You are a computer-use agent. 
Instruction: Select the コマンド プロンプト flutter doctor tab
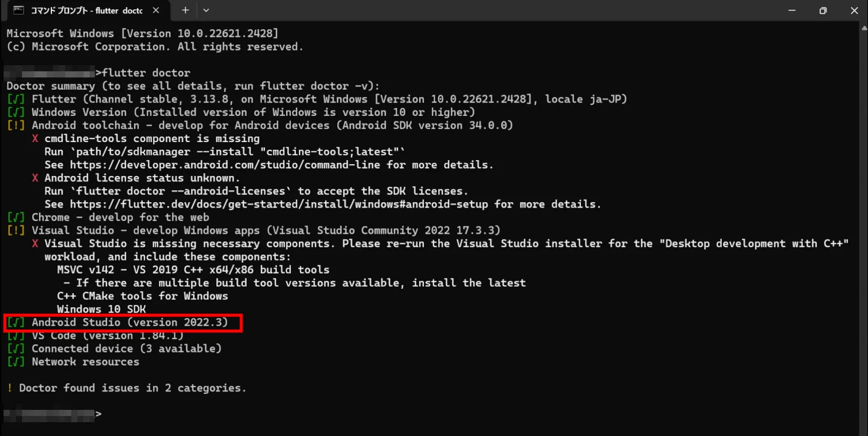(x=87, y=10)
